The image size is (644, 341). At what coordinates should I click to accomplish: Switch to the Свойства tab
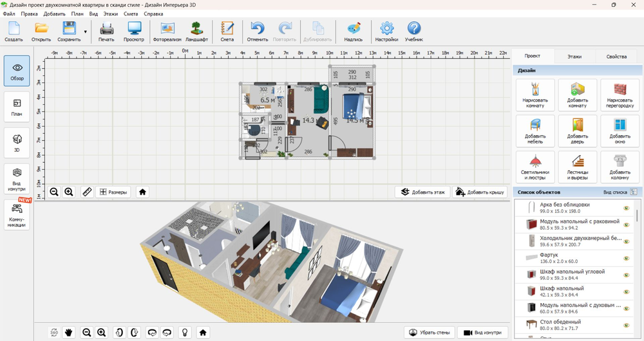click(616, 57)
